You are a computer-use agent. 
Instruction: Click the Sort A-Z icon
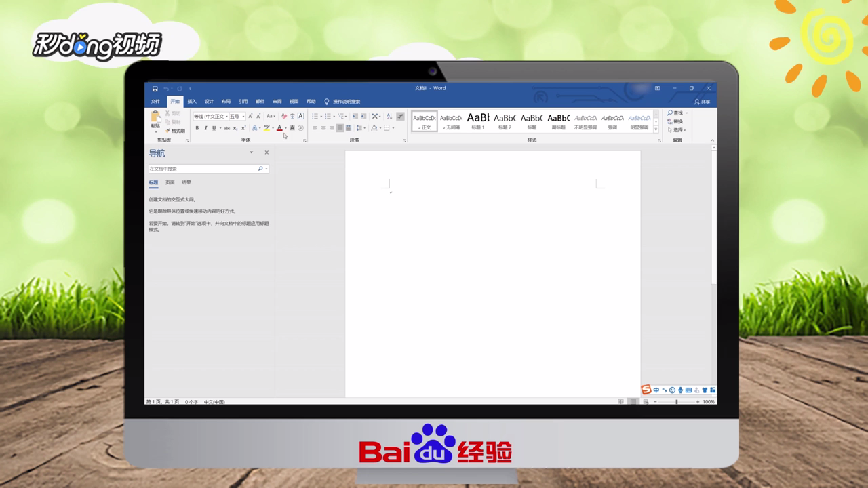pyautogui.click(x=389, y=116)
